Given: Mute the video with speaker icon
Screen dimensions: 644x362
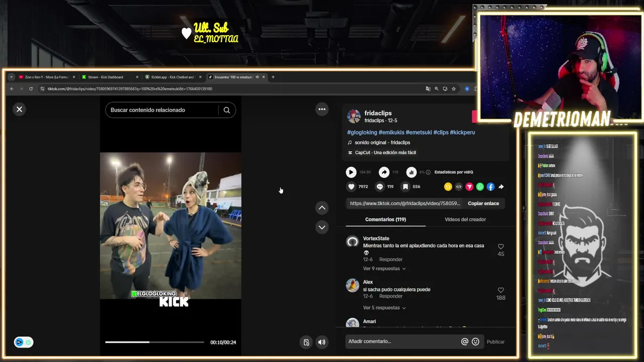Looking at the screenshot, I should [x=322, y=342].
